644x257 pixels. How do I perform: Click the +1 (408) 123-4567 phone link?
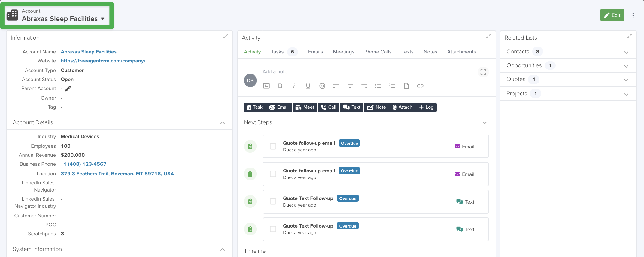pyautogui.click(x=84, y=164)
